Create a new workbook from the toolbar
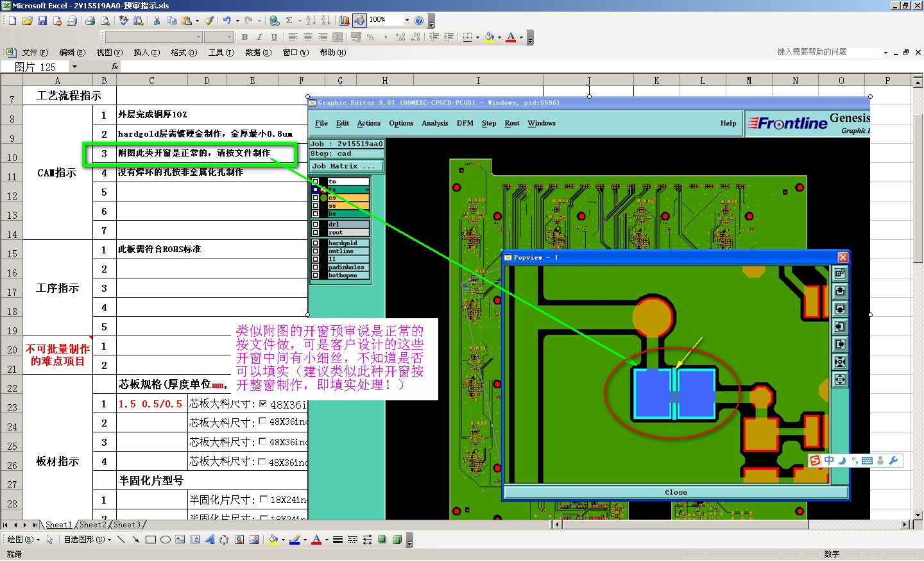 12,21
